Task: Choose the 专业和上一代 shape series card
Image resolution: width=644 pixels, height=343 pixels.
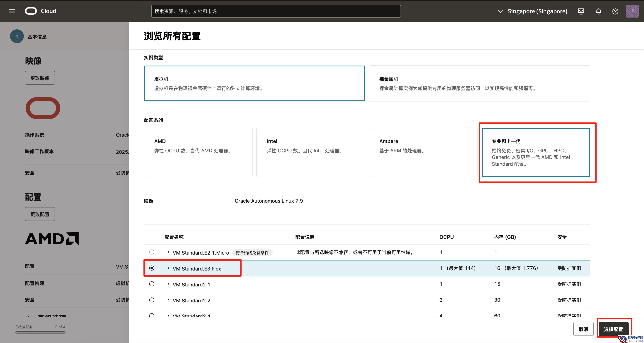Action: click(x=535, y=152)
